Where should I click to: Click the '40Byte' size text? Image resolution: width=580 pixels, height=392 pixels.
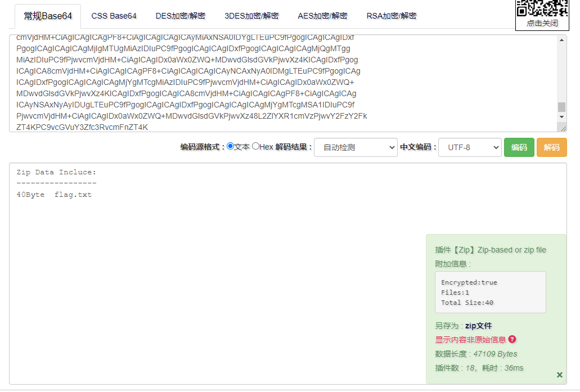[x=30, y=195]
